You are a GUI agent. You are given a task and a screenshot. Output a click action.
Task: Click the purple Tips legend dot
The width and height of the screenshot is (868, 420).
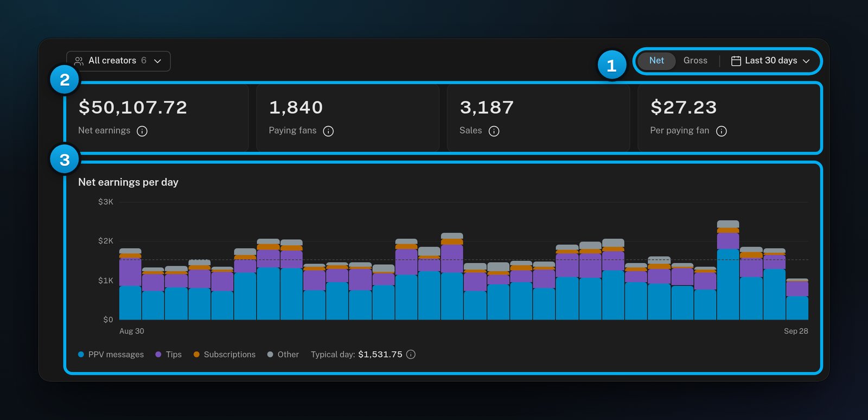pyautogui.click(x=158, y=354)
